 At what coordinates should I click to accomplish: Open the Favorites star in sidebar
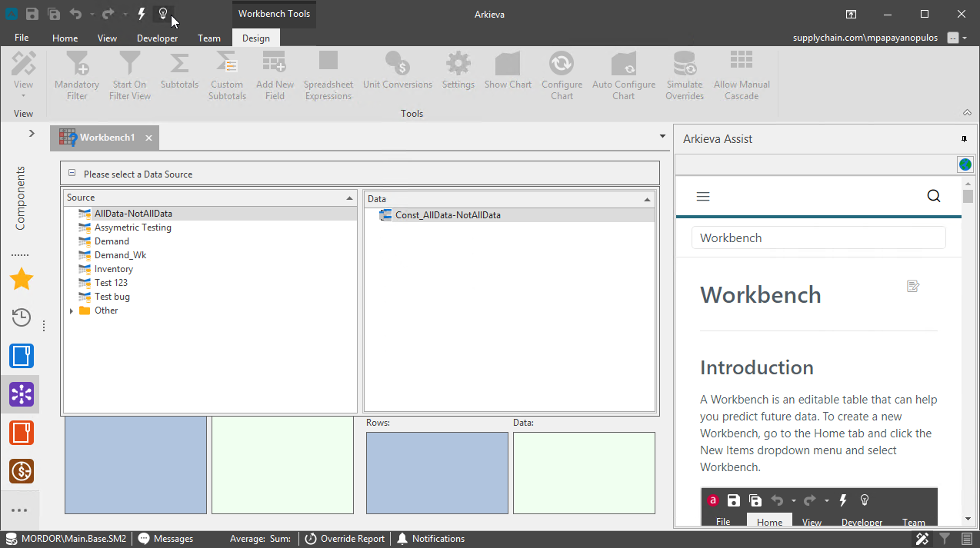(21, 279)
